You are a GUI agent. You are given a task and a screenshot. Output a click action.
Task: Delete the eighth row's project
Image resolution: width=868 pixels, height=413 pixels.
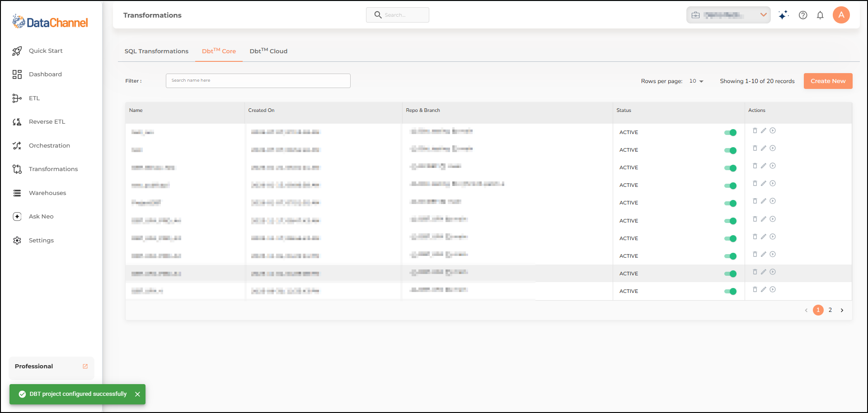pos(755,254)
